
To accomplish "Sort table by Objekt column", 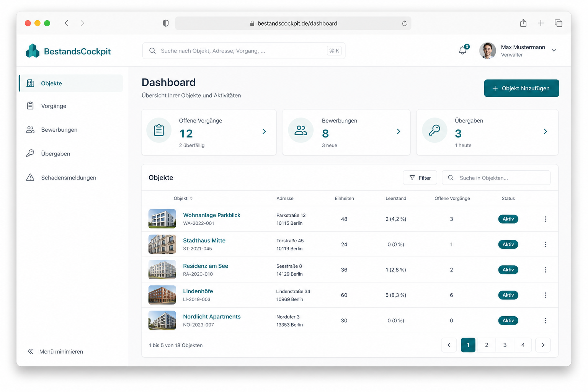I will [x=183, y=198].
